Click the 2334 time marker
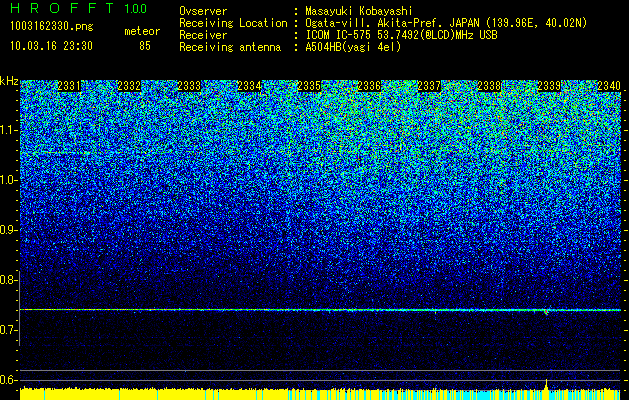Image resolution: width=629 pixels, height=400 pixels. [249, 86]
